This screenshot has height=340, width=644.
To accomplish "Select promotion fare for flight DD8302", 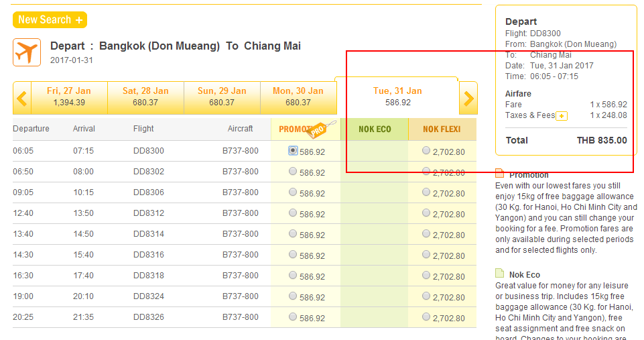I will tap(292, 171).
